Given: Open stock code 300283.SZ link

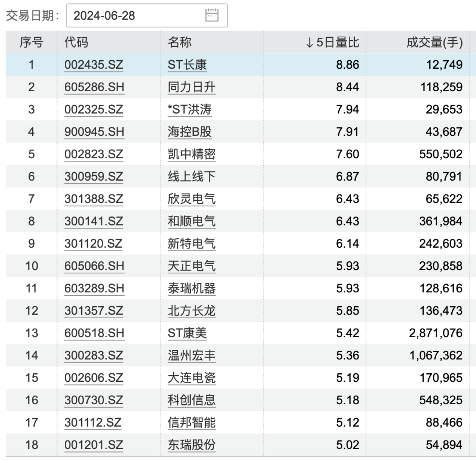Looking at the screenshot, I should point(94,356).
